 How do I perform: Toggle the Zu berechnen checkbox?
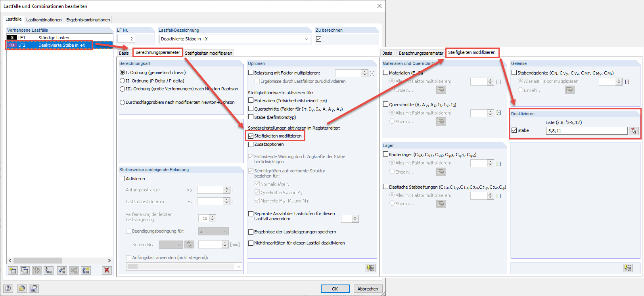(x=319, y=39)
